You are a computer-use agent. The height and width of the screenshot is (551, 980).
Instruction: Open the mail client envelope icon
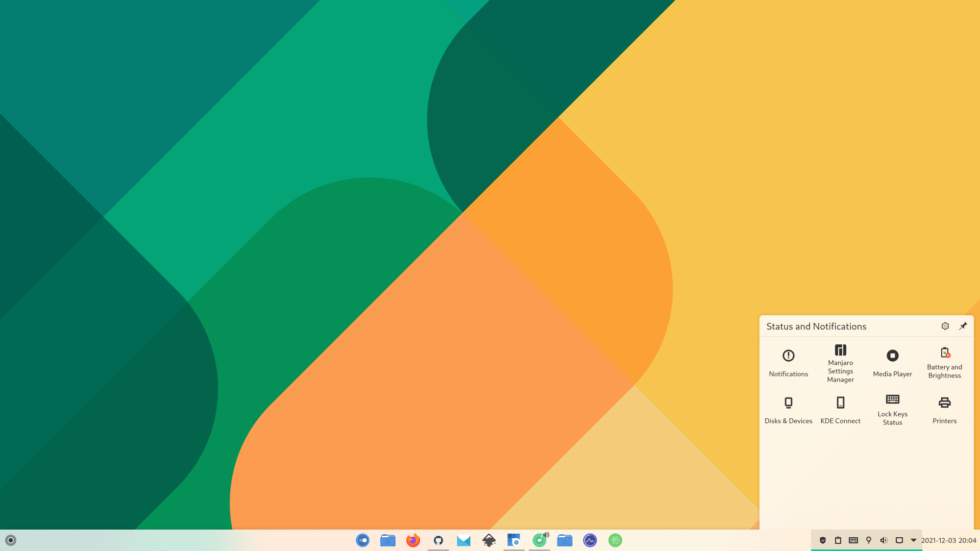coord(463,540)
